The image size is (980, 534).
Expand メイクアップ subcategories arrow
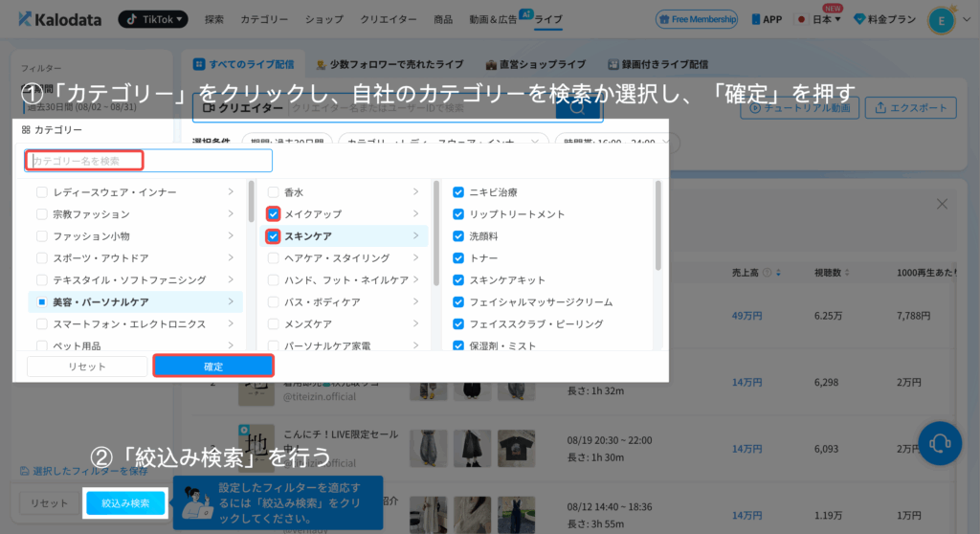[x=415, y=213]
